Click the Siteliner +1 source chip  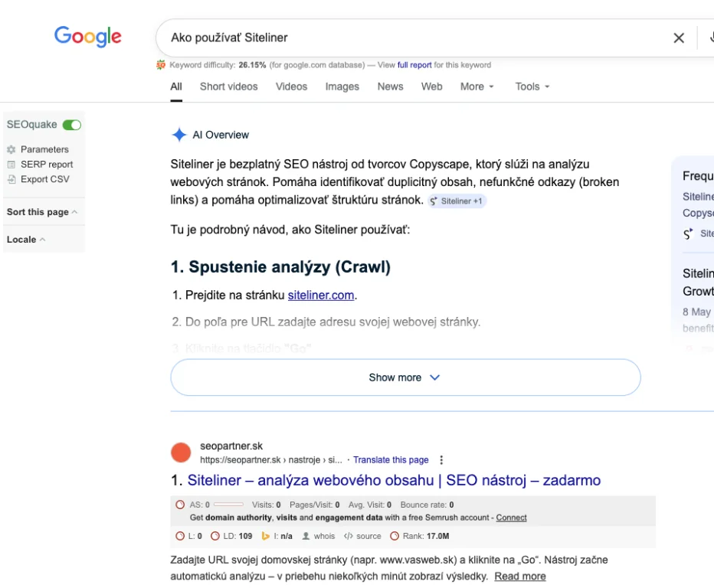[457, 201]
